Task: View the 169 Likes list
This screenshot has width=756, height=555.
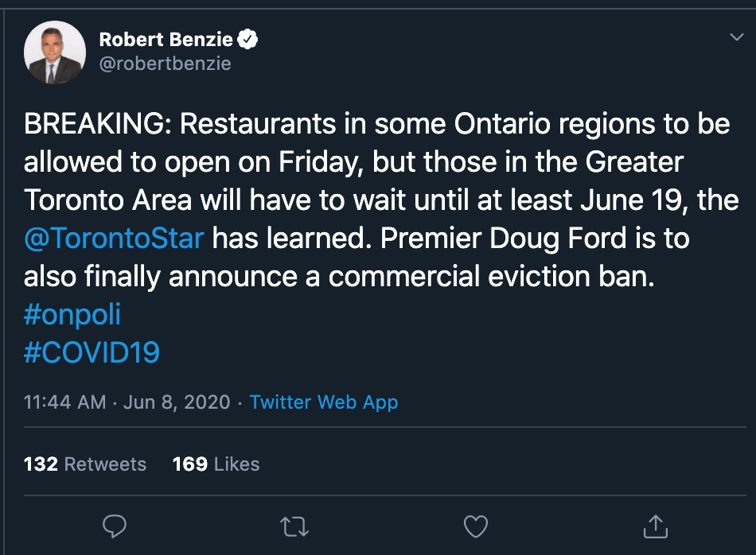Action: pos(216,464)
